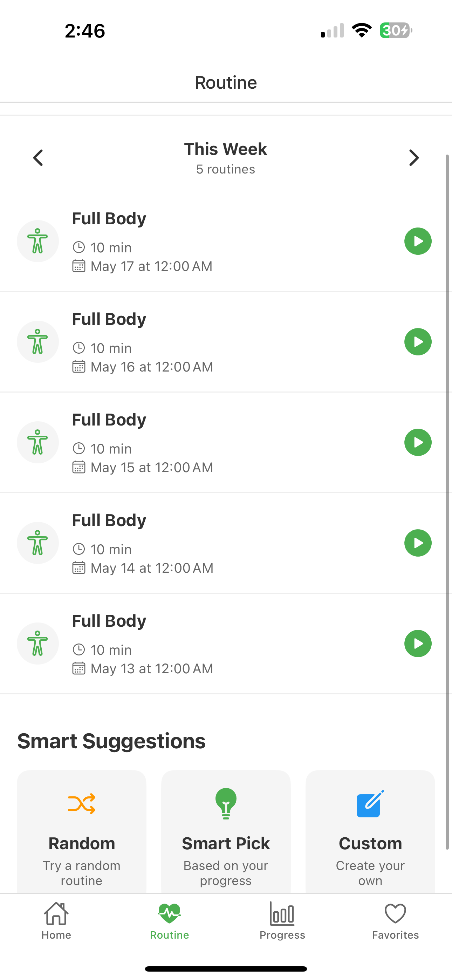452x980 pixels.
Task: Start the May 16 Full Body routine
Action: tap(418, 342)
